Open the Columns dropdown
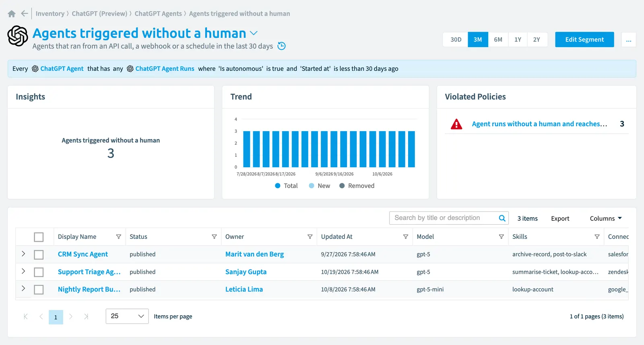Viewport: 644px width, 345px height. tap(606, 218)
